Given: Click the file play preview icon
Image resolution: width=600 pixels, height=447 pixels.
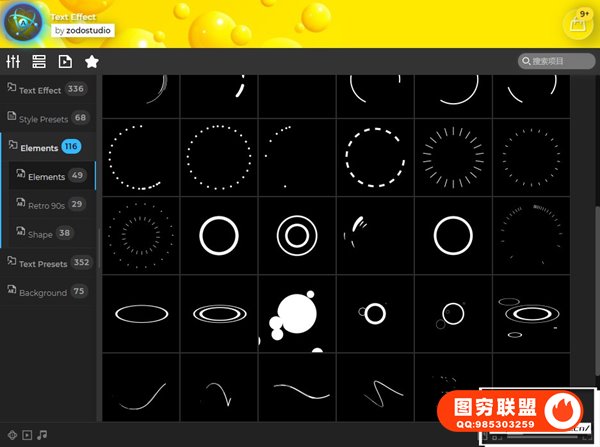Looking at the screenshot, I should coord(65,61).
